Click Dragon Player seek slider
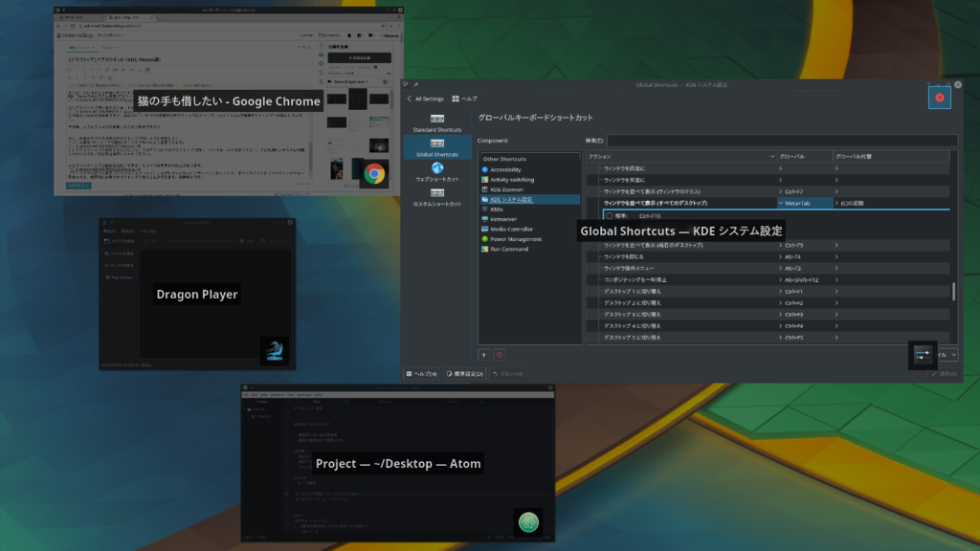 click(x=199, y=241)
